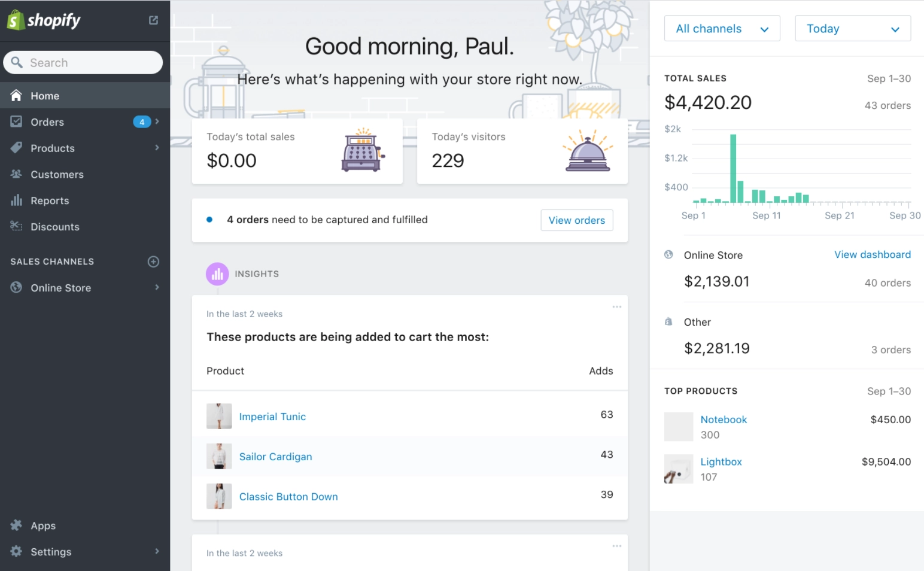Select the Home icon in sidebar
The width and height of the screenshot is (924, 571).
[x=16, y=95]
